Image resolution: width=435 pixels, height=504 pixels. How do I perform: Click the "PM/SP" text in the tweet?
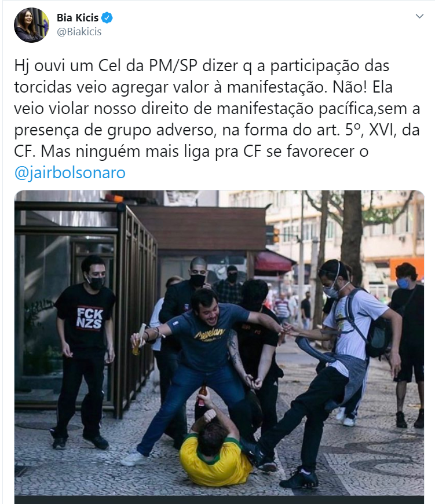point(173,65)
